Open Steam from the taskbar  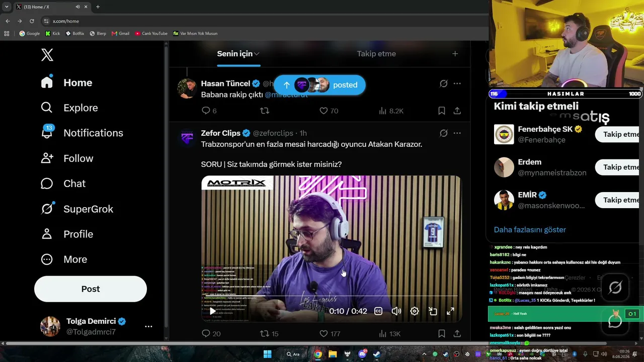pyautogui.click(x=377, y=354)
